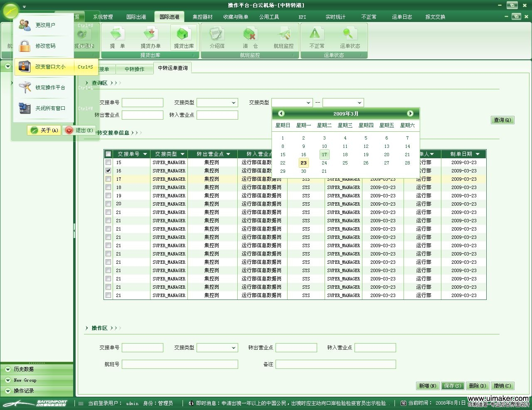532x410 pixels.
Task: Go to next month in calendar
Action: (x=410, y=113)
